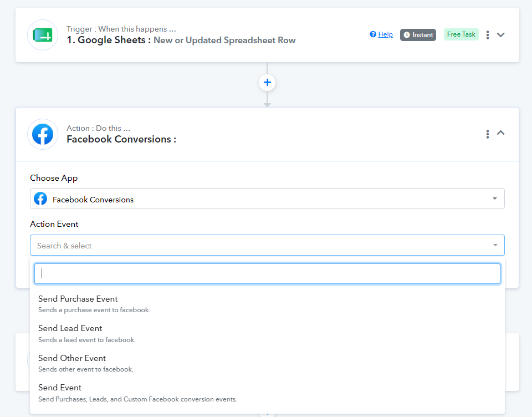Click the Free Task badge
The width and height of the screenshot is (532, 417).
pyautogui.click(x=461, y=34)
